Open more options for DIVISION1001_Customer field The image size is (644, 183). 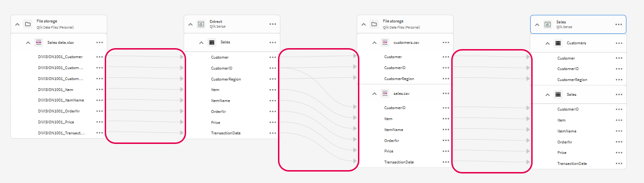99,57
